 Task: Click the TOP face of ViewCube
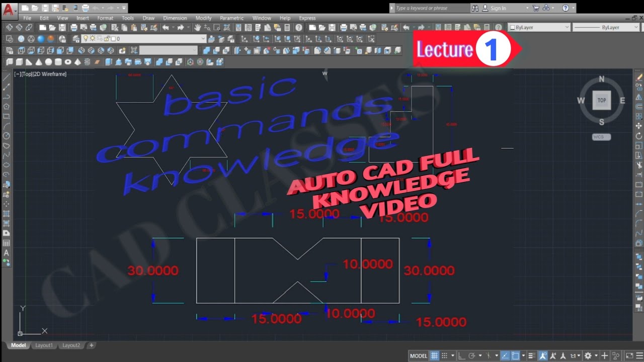[x=602, y=100]
